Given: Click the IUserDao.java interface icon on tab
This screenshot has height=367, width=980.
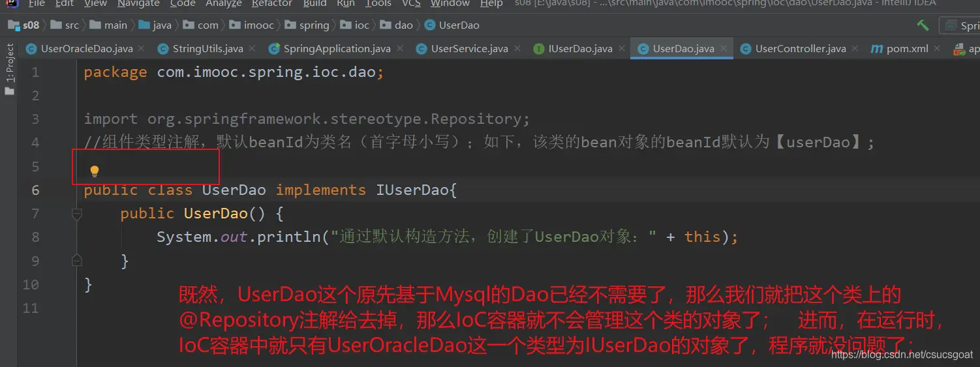Looking at the screenshot, I should pyautogui.click(x=539, y=49).
